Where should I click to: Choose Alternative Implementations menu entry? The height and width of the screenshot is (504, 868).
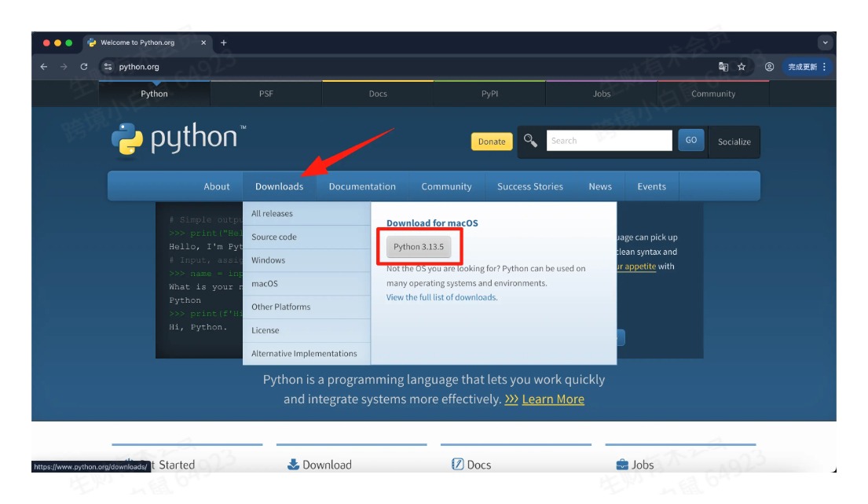coord(306,353)
